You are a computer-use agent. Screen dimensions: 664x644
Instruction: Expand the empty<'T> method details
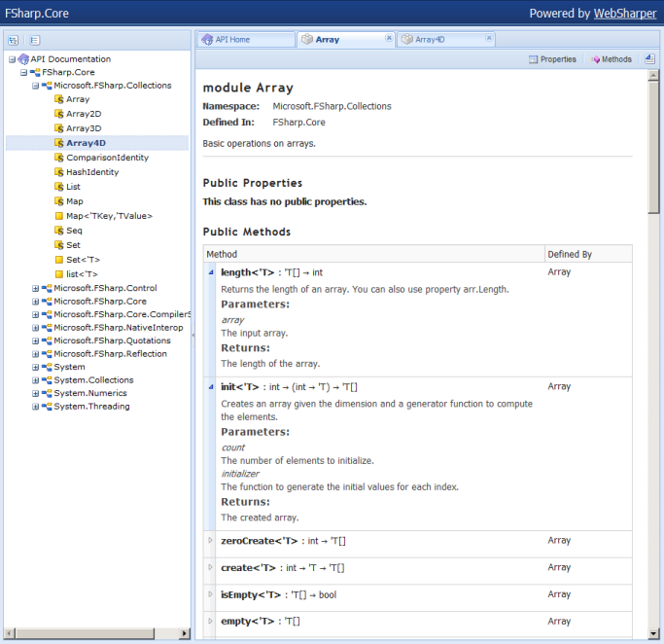click(x=210, y=621)
